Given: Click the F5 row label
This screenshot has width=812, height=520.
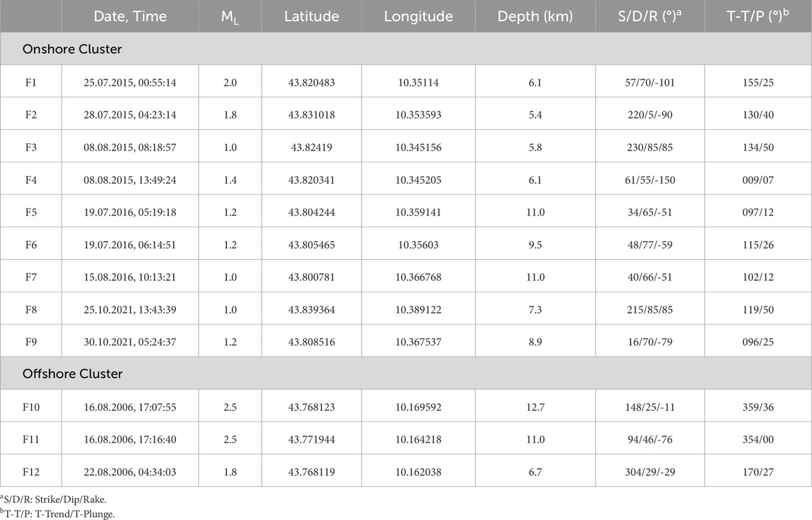Looking at the screenshot, I should pyautogui.click(x=31, y=212).
